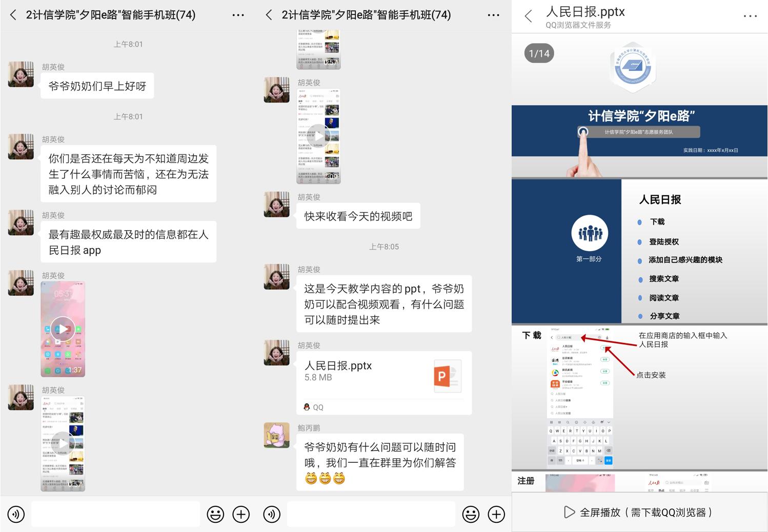Open more options in left chat panel

tap(238, 15)
